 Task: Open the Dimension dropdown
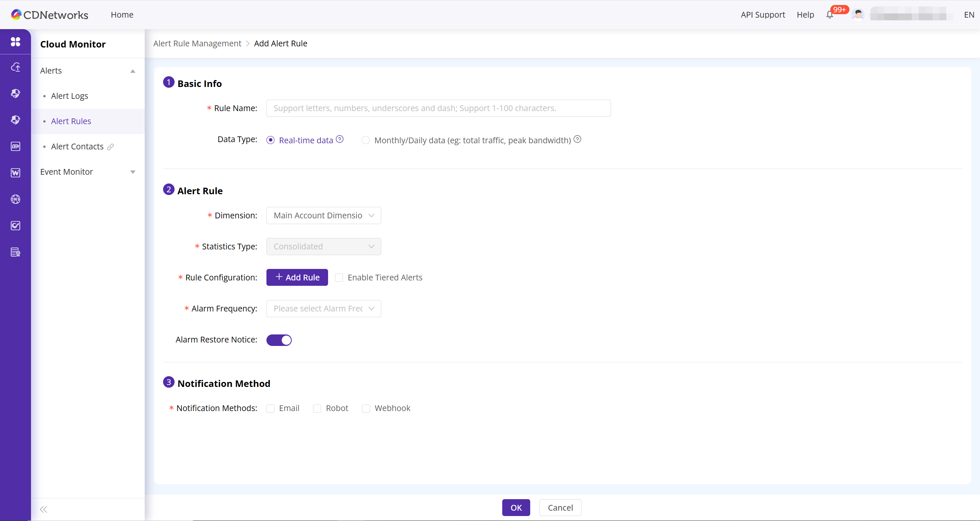coord(323,215)
